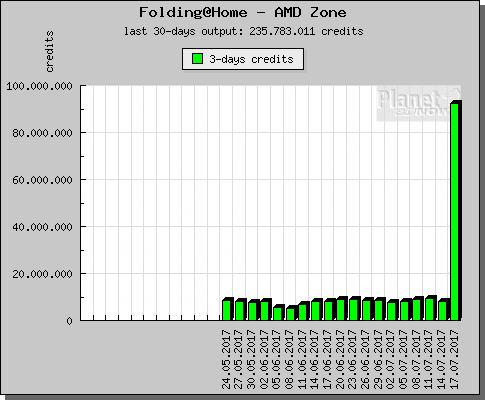The height and width of the screenshot is (400, 485).
Task: Select the "3-days credits" legend text
Action: click(x=251, y=59)
